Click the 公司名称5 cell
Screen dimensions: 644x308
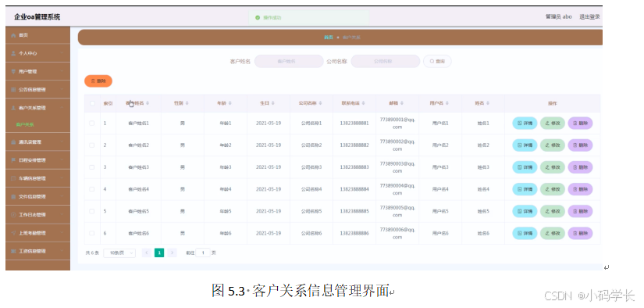click(311, 211)
